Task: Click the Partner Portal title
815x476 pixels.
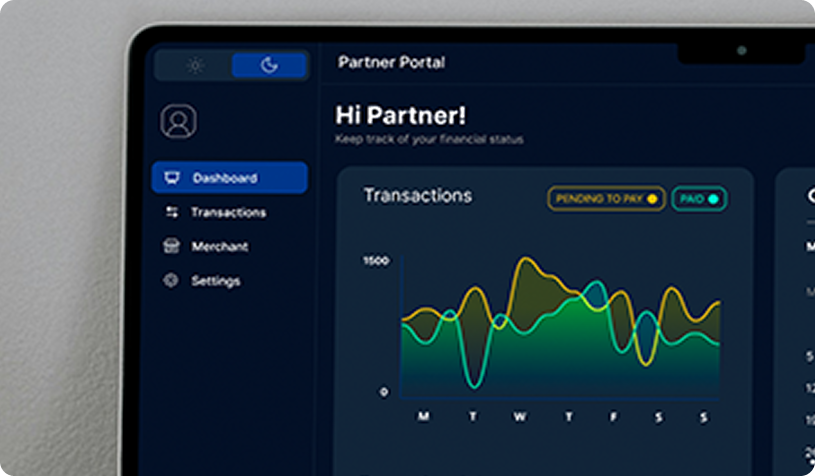Action: coord(391,62)
